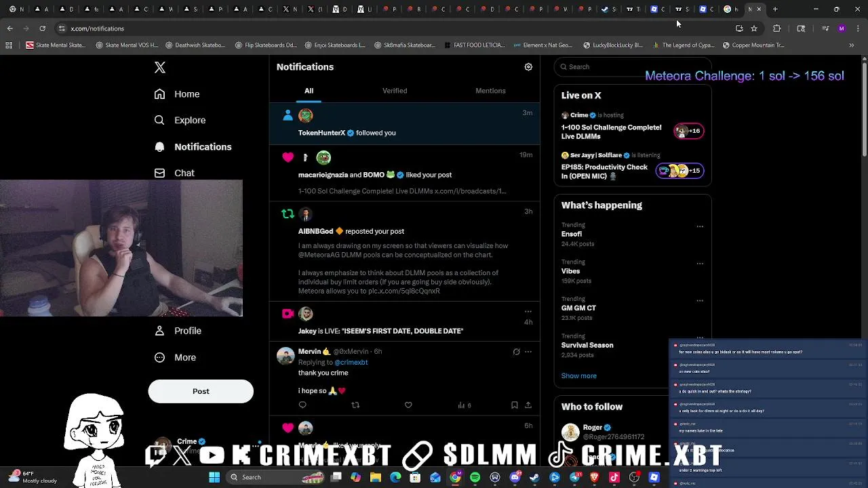Select the All notifications tab
The height and width of the screenshot is (488, 868).
309,91
